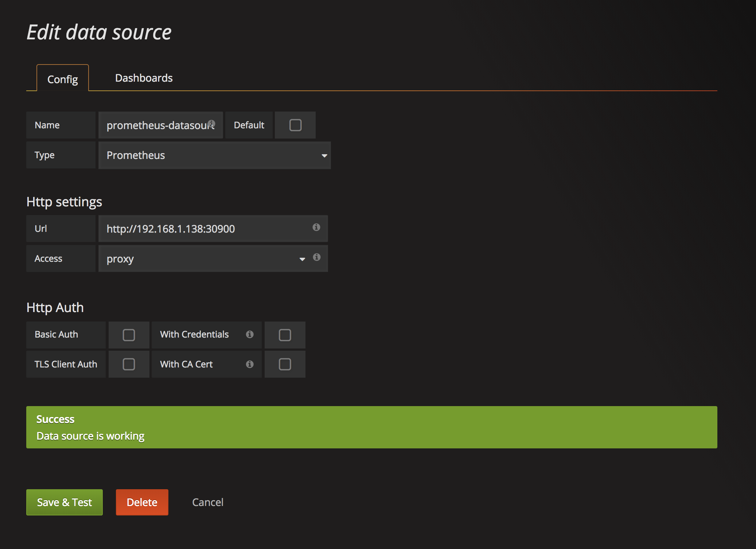
Task: Click the 'Http Auth' heading
Action: [55, 308]
